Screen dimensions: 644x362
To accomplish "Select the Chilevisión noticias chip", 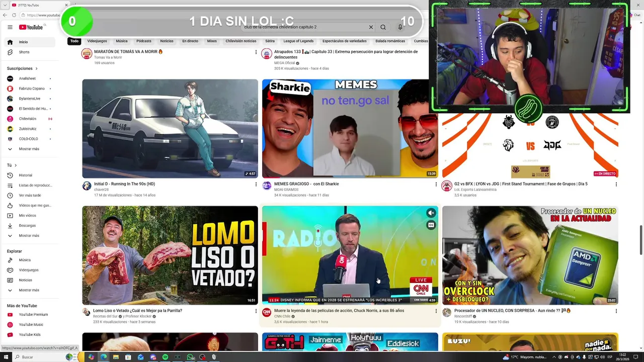I will tap(241, 41).
